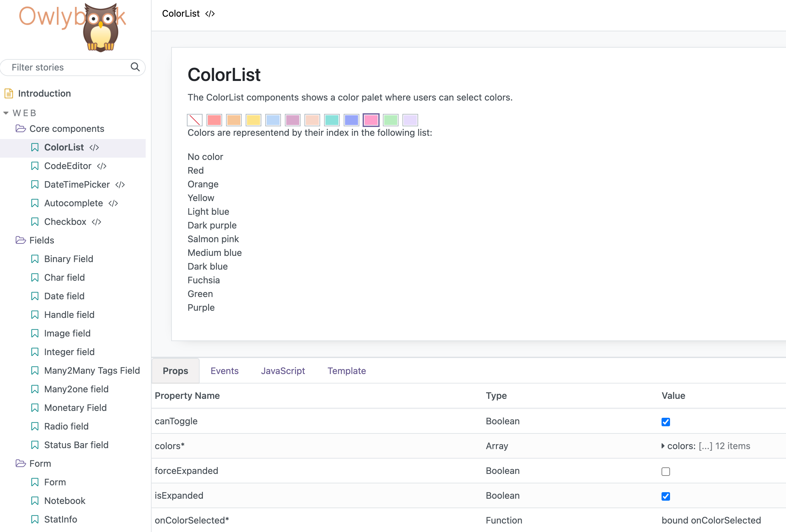Select the green color swatch in the palette
This screenshot has width=786, height=532.
click(x=391, y=120)
